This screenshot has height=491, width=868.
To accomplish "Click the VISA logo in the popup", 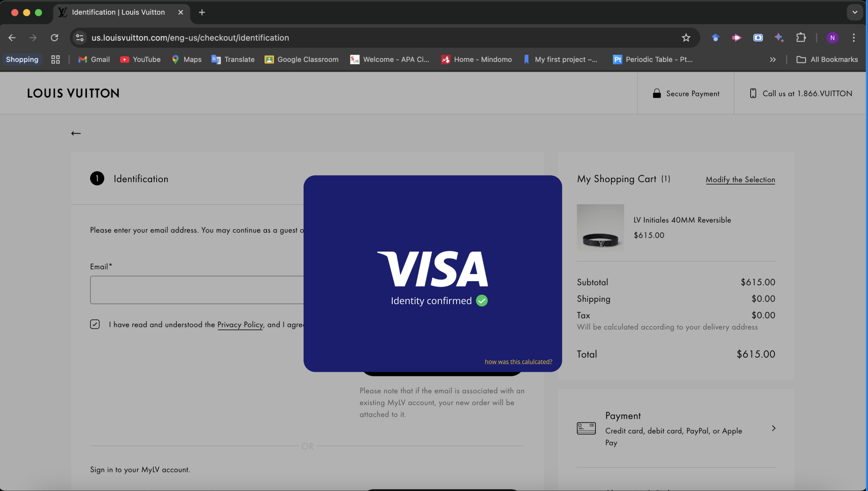I will 433,269.
